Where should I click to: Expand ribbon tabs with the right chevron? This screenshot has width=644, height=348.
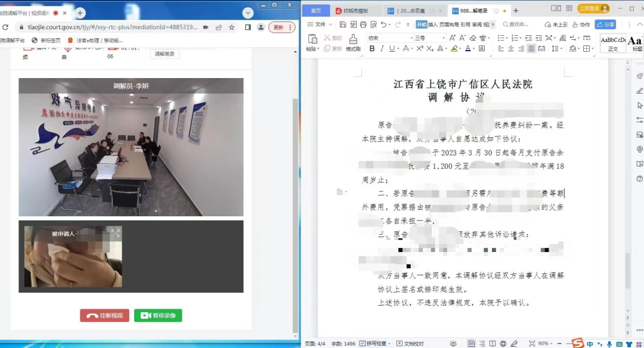tap(493, 24)
